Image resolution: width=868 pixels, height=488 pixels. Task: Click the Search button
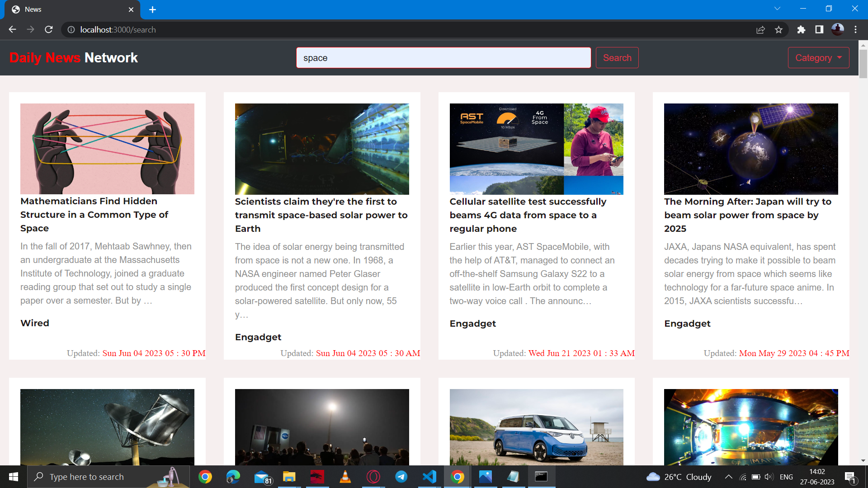(617, 57)
